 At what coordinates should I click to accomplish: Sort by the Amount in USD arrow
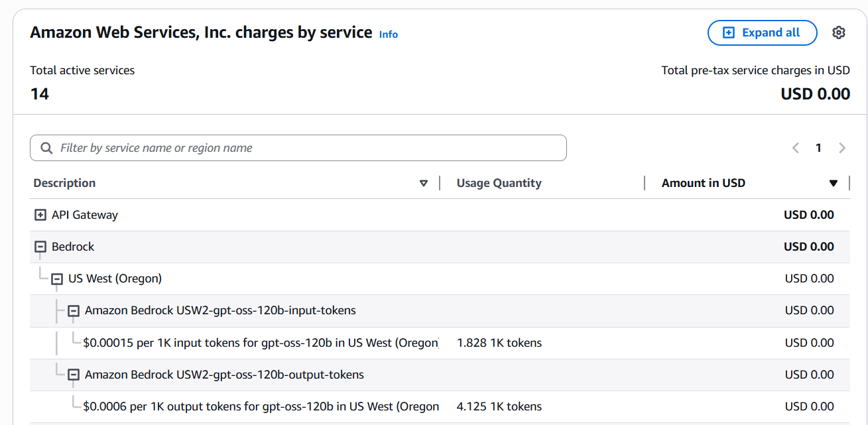(x=834, y=184)
